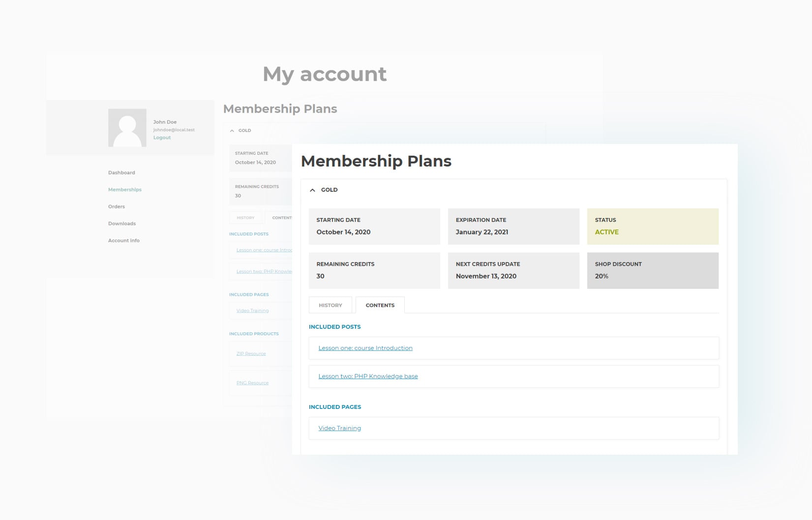Click the Logout link
The height and width of the screenshot is (520, 812).
coord(162,138)
